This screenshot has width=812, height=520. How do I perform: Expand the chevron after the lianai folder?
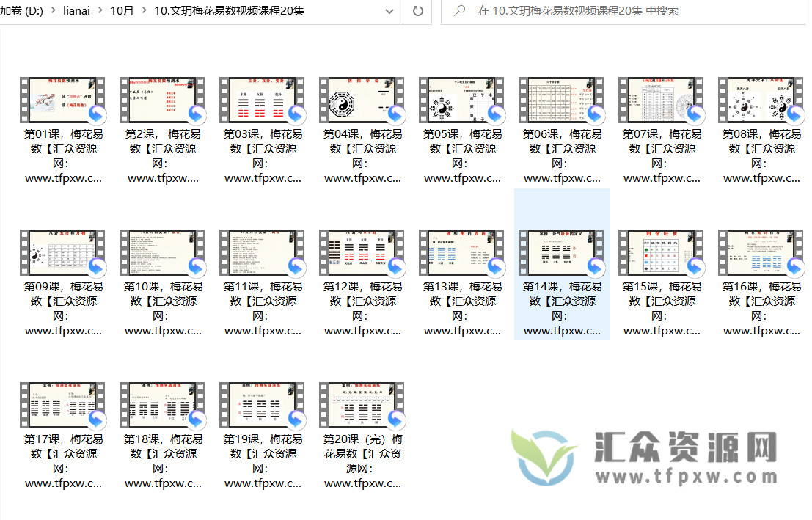(x=100, y=11)
